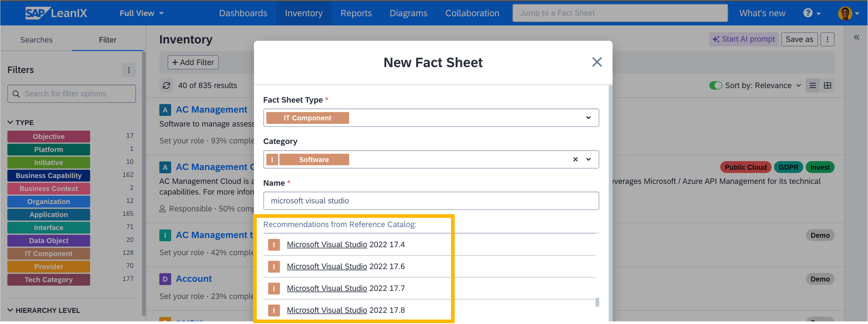Open the Inventory three-dot options menu
This screenshot has height=324, width=868.
pyautogui.click(x=827, y=39)
